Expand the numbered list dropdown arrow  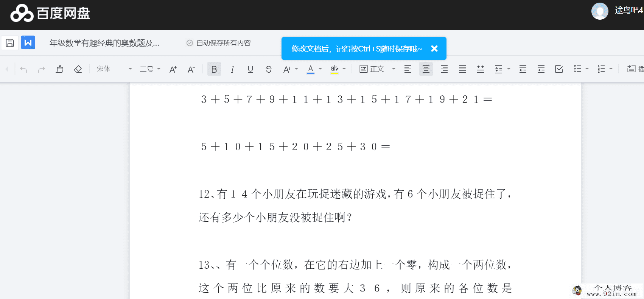point(611,69)
